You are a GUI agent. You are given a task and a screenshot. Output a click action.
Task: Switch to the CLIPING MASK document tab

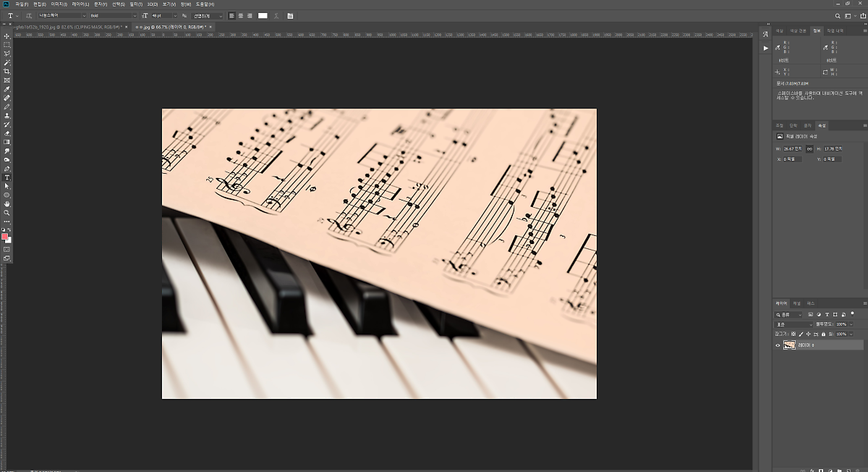65,27
